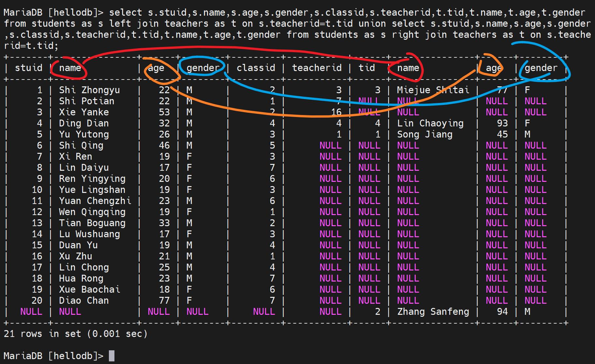Click the student name Shi Zhongyu
Image resolution: width=595 pixels, height=364 pixels.
89,90
